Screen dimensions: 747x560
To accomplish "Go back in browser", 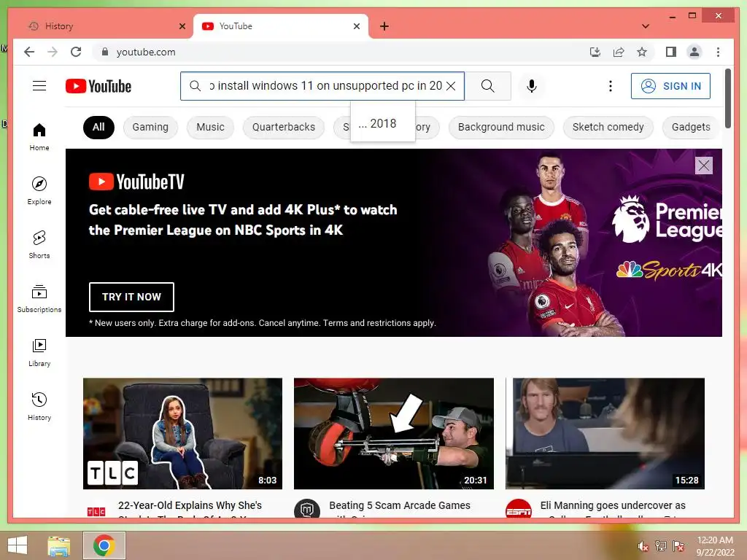I will click(x=29, y=52).
